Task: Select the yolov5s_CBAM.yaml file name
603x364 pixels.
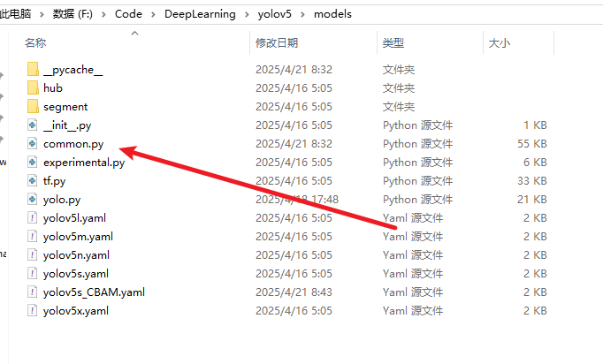Action: pyautogui.click(x=94, y=292)
